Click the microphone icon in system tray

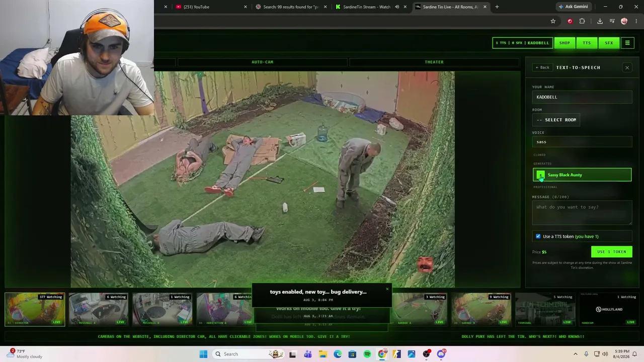point(587,354)
